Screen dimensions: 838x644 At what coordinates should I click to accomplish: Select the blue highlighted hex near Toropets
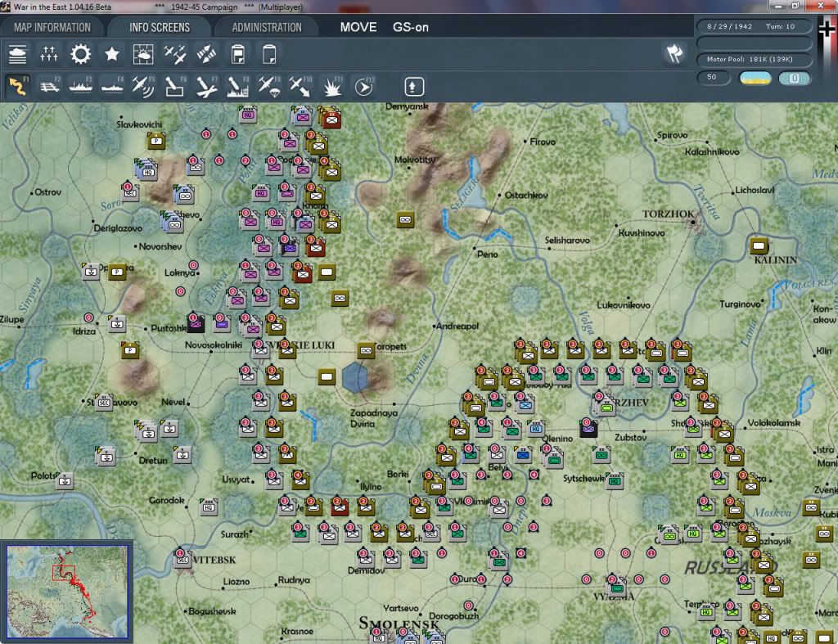click(x=354, y=377)
